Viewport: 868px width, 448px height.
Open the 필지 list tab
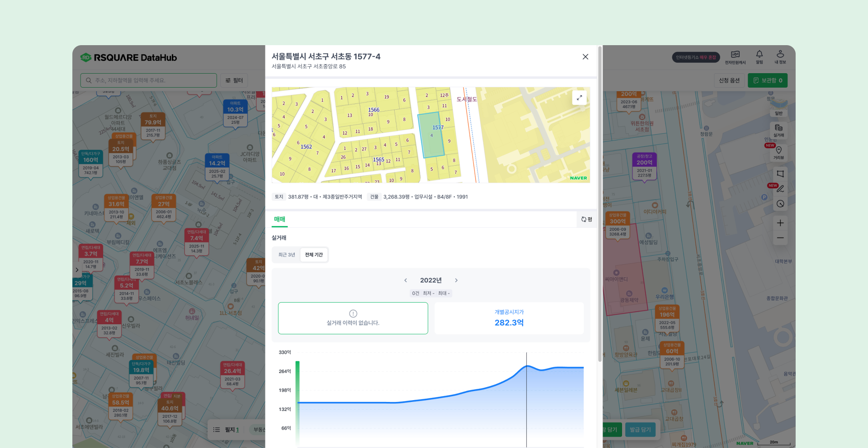point(226,429)
